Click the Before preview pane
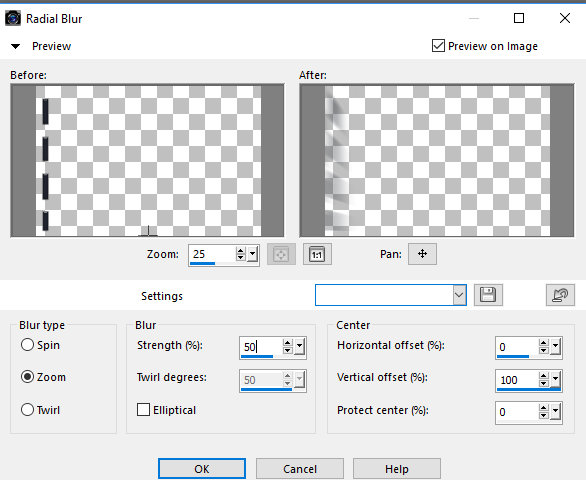 147,160
